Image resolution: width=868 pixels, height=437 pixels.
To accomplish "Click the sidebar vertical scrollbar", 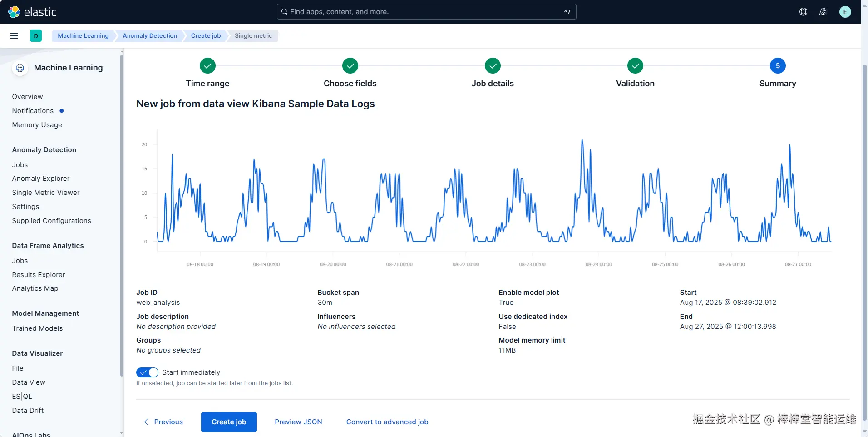I will click(x=121, y=214).
